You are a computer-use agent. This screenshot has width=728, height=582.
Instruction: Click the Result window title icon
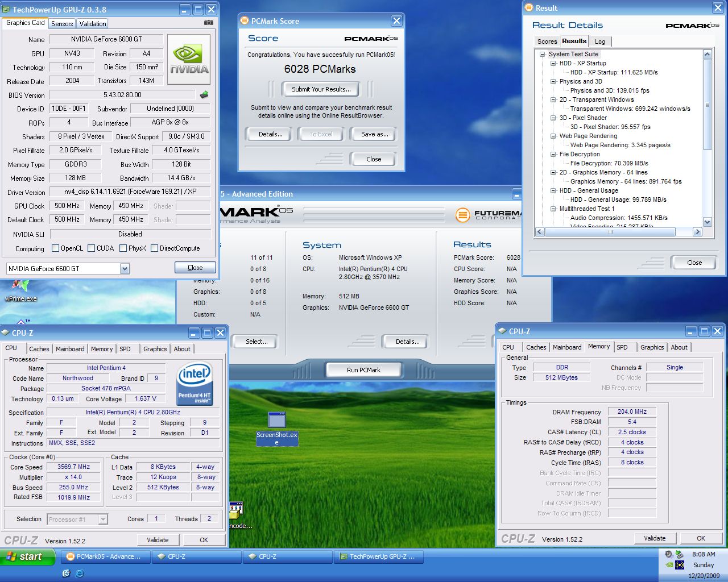(x=530, y=8)
